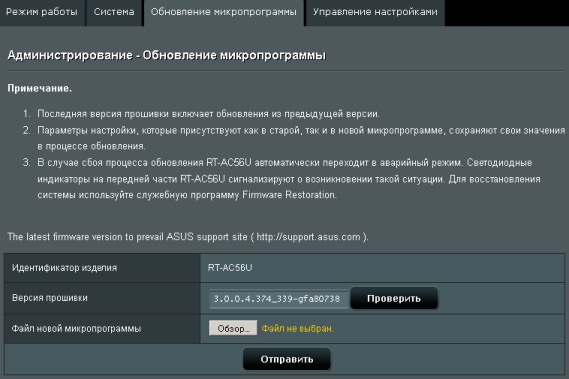The height and width of the screenshot is (379, 569).
Task: Click the Версия прошивки row label
Action: [x=50, y=298]
